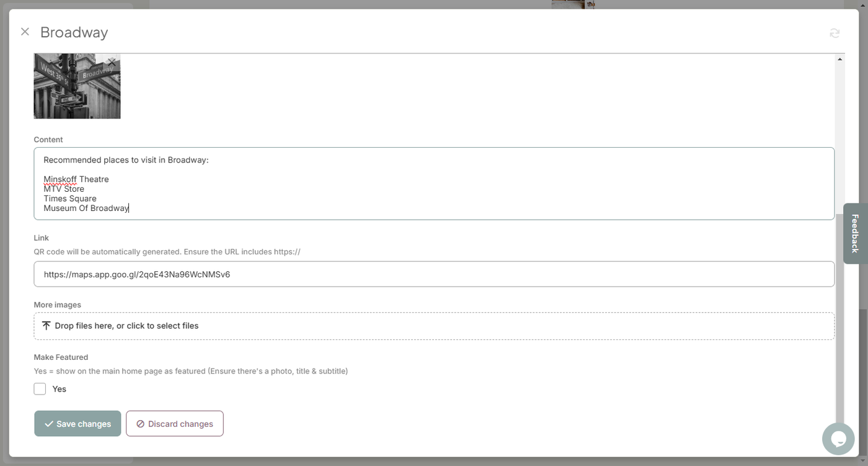This screenshot has height=466, width=868.
Task: Open the chat bubble widget
Action: (838, 439)
